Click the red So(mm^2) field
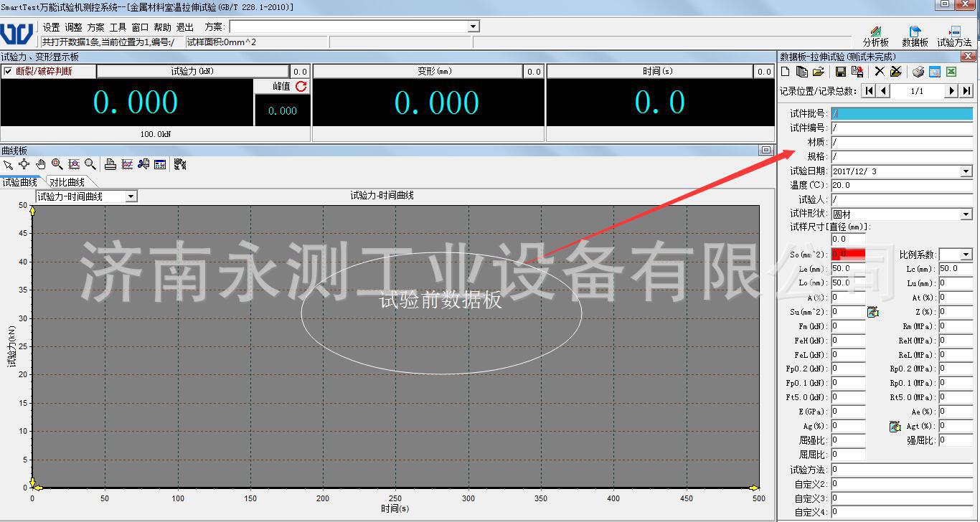Viewport: 980px width, 522px height. (x=849, y=254)
